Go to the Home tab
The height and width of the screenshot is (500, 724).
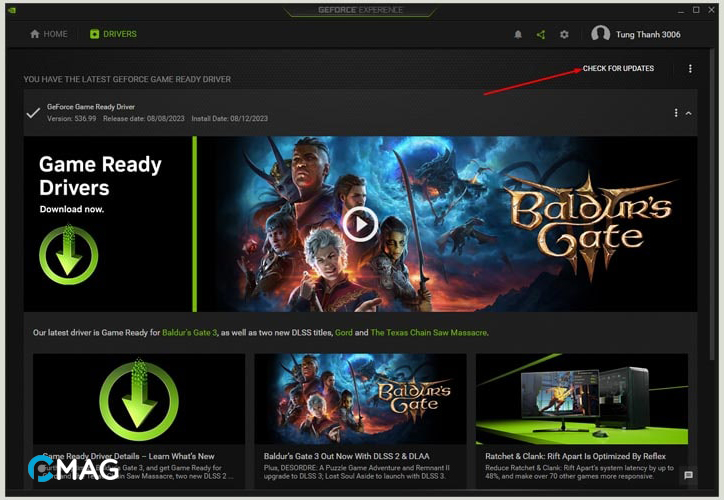(x=48, y=34)
